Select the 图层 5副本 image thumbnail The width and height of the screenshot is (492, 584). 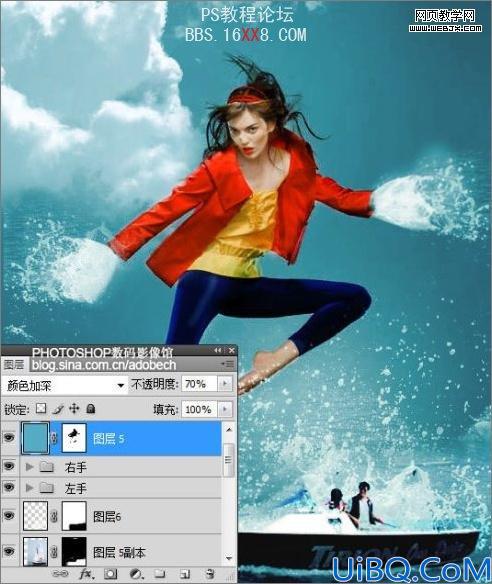pos(35,552)
